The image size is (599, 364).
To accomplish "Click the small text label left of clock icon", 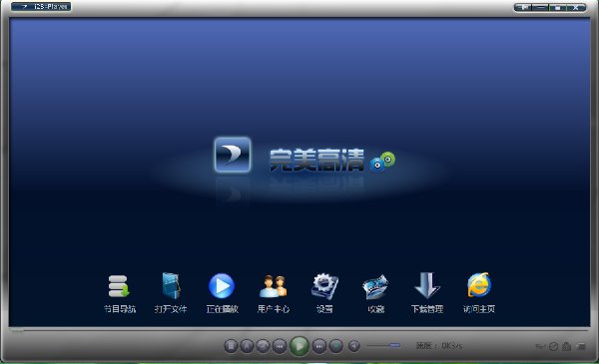I will pyautogui.click(x=540, y=347).
